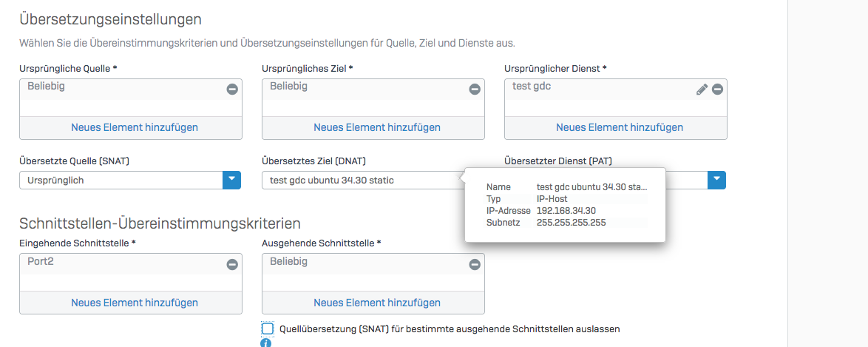
Task: Add new element to Ausgehende Schnittstelle
Action: point(377,303)
